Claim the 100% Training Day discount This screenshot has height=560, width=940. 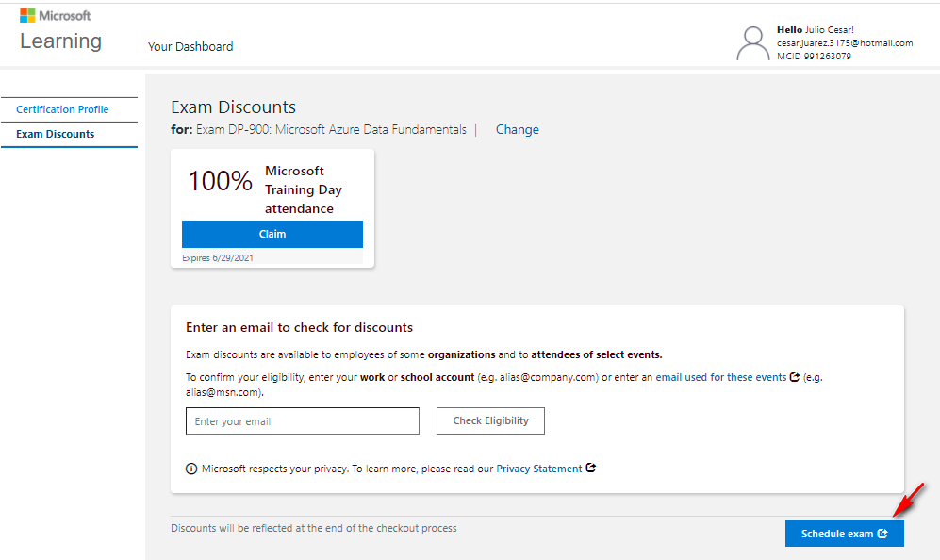(x=272, y=234)
